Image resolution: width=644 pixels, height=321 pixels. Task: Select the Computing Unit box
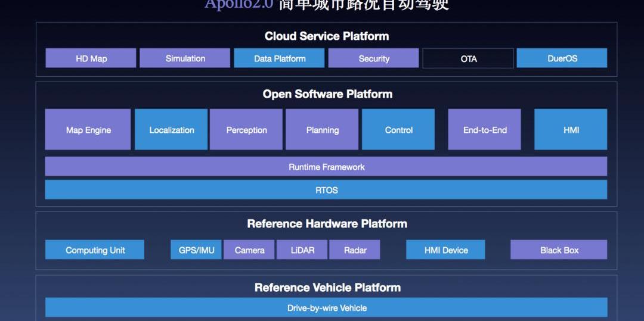pos(95,250)
